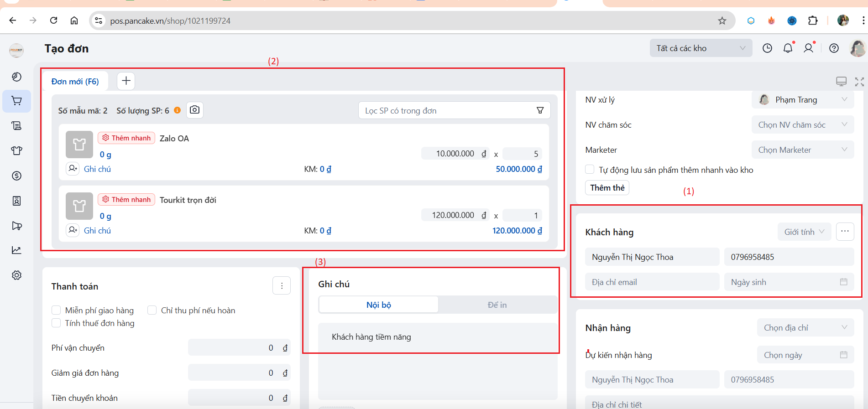Select the Đơn mới (F6) tab
This screenshot has height=409, width=868.
[75, 82]
